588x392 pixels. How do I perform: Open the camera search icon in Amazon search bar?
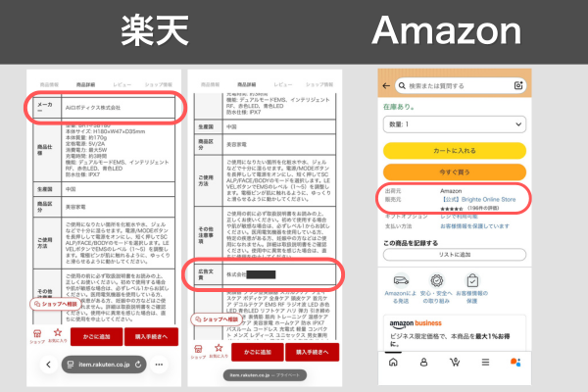pyautogui.click(x=518, y=85)
